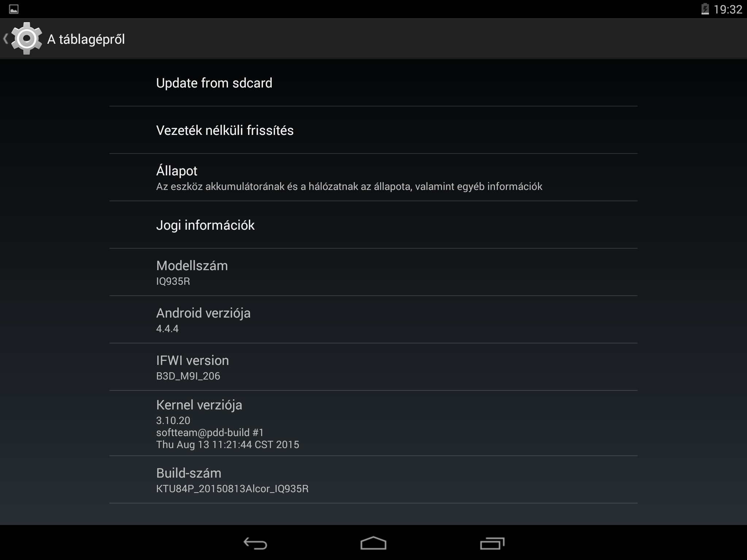This screenshot has width=747, height=560.
Task: Open Update from sdcard
Action: (373, 83)
